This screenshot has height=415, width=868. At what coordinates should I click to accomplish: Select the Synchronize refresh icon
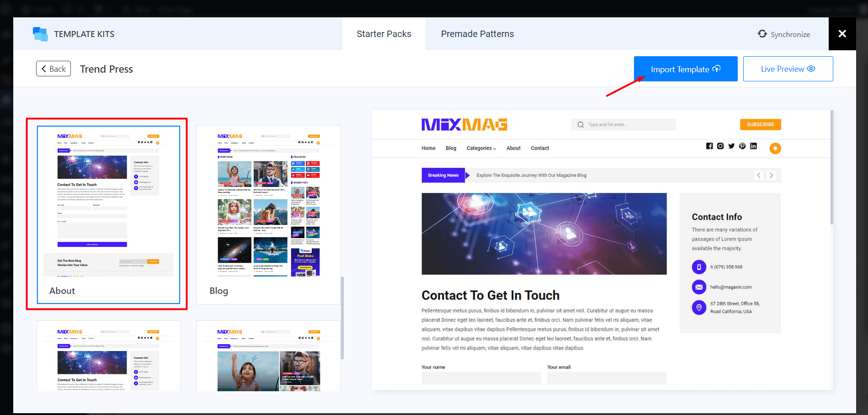coord(762,34)
